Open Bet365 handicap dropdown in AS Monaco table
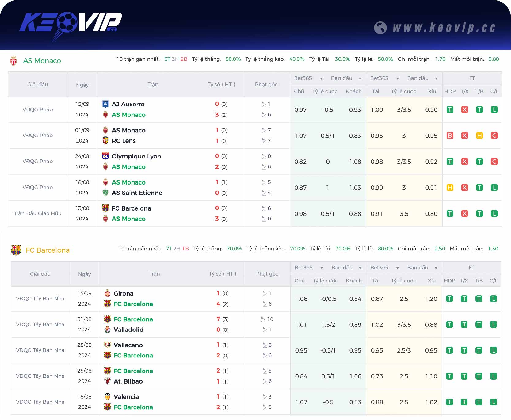Viewport: 511px width, 420px height. click(x=321, y=78)
